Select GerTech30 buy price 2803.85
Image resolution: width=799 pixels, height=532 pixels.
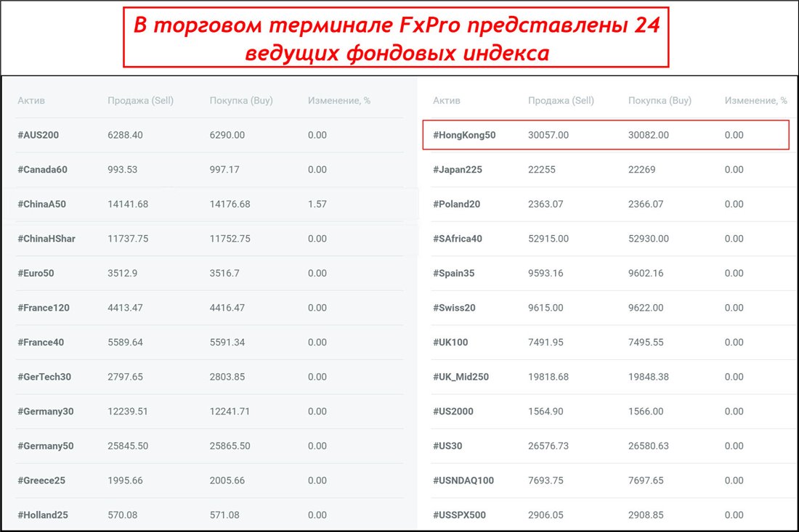[227, 377]
